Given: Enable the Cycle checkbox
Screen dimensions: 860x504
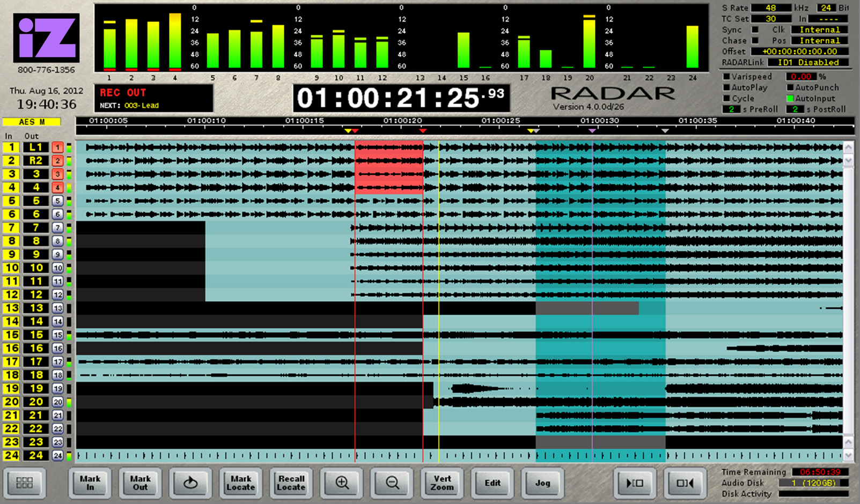Looking at the screenshot, I should click(x=727, y=98).
